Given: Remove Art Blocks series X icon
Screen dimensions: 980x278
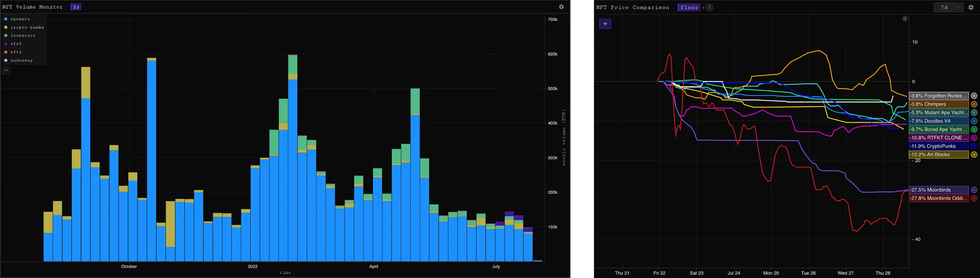Looking at the screenshot, I should click(x=974, y=154).
